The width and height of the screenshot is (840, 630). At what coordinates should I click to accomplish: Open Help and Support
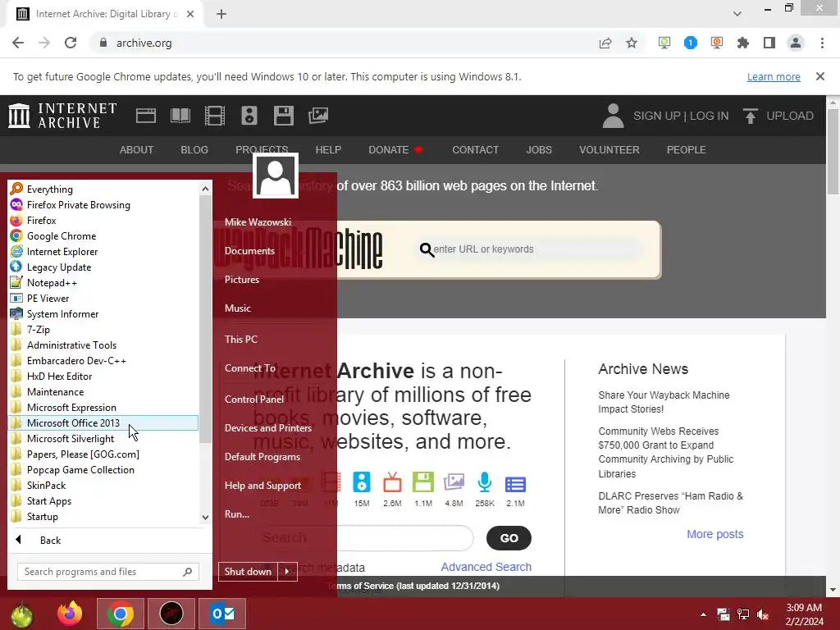point(262,486)
